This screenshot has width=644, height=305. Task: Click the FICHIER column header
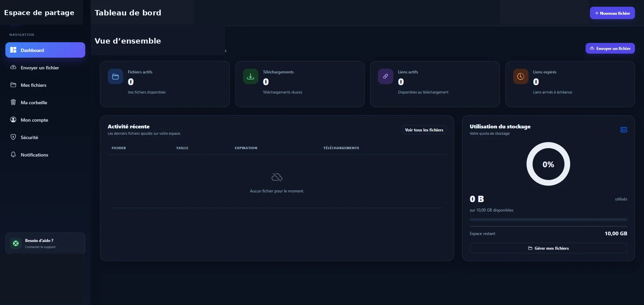point(119,148)
